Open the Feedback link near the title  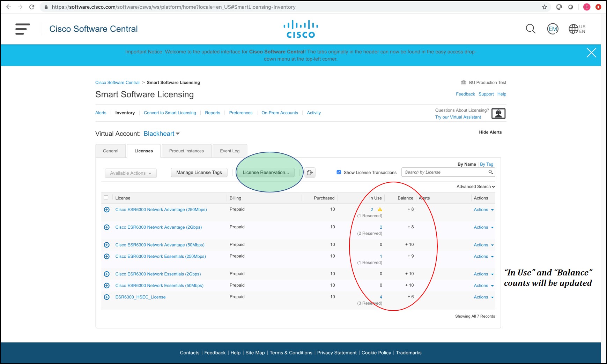pos(465,94)
